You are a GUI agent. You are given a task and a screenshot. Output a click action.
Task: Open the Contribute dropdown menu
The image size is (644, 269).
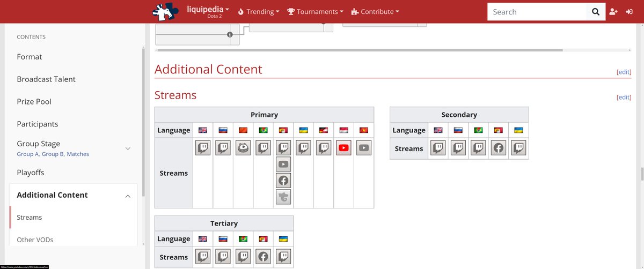pos(375,11)
